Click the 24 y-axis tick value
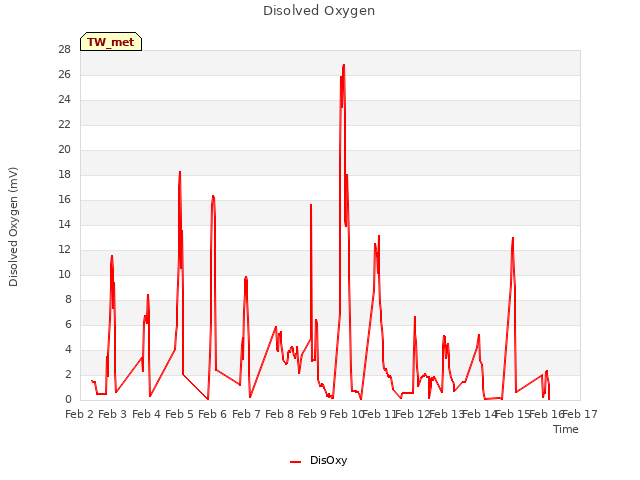The image size is (640, 480). click(x=64, y=100)
